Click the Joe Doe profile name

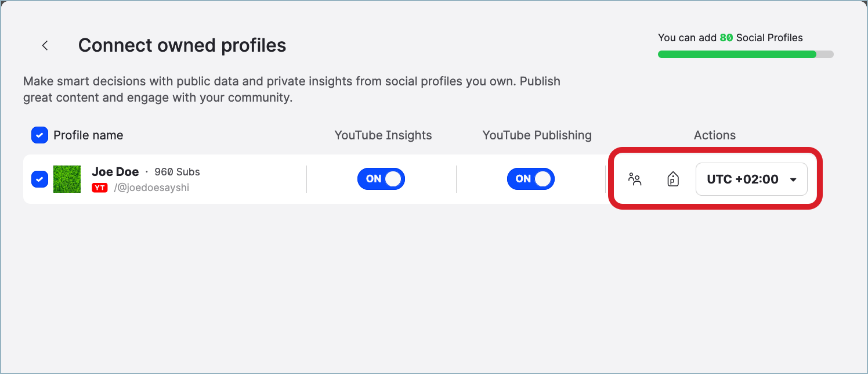coord(115,171)
